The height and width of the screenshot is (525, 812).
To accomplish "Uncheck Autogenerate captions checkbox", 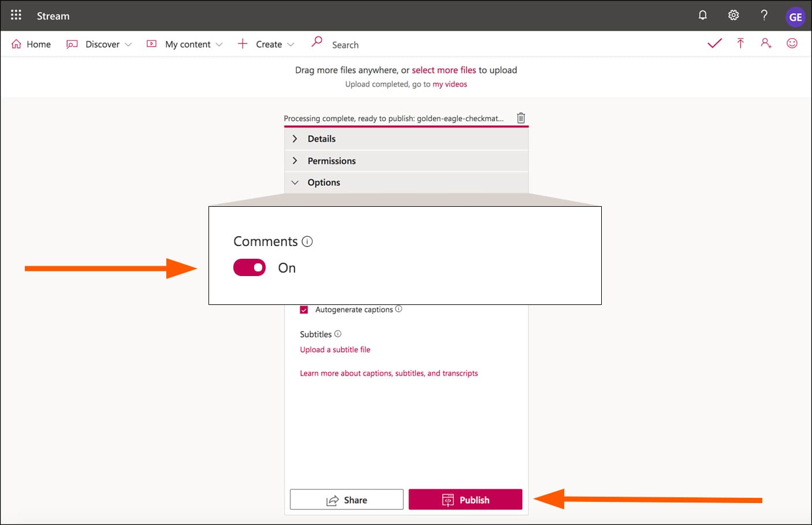I will [x=304, y=310].
